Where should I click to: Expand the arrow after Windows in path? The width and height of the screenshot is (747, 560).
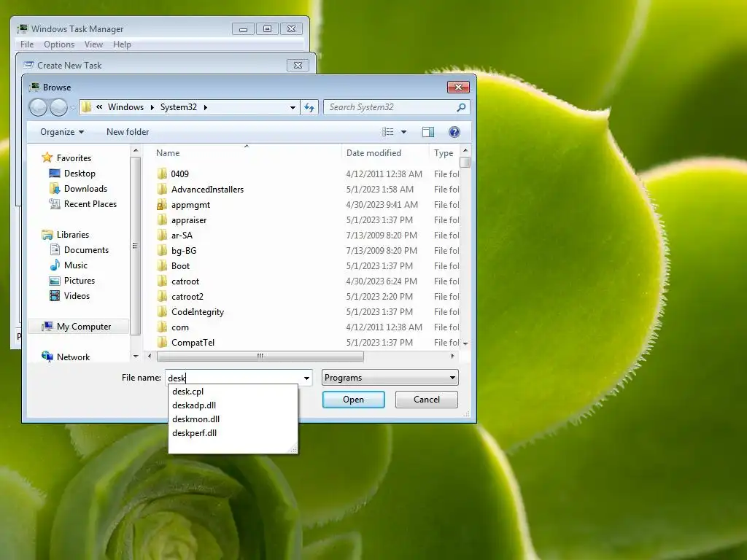[152, 108]
